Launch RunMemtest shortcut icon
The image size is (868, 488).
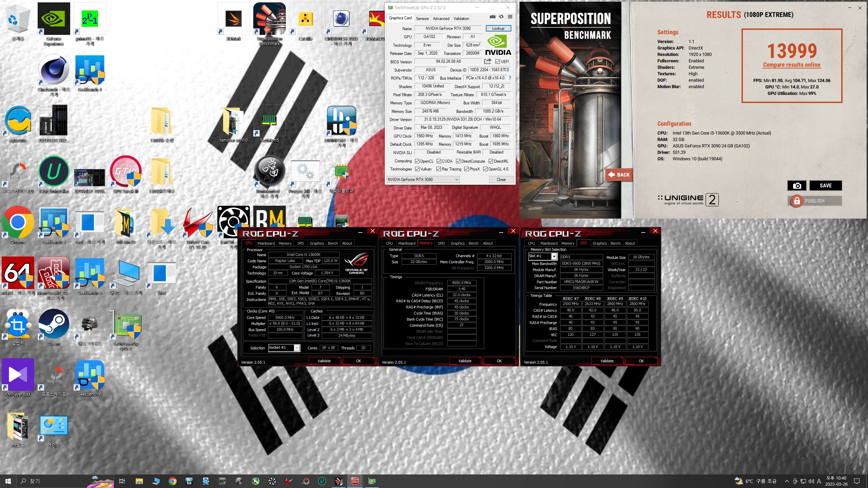[x=270, y=177]
